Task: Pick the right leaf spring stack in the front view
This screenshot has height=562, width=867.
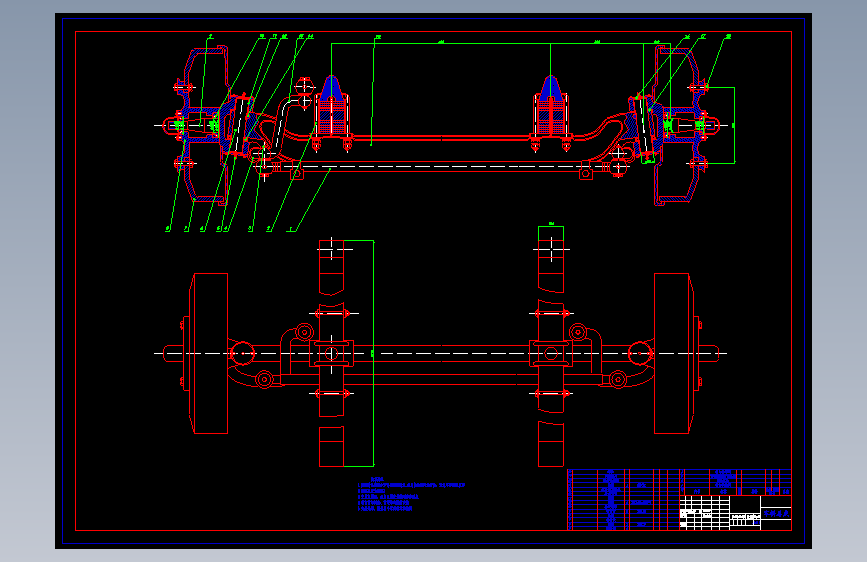Action: (x=550, y=115)
